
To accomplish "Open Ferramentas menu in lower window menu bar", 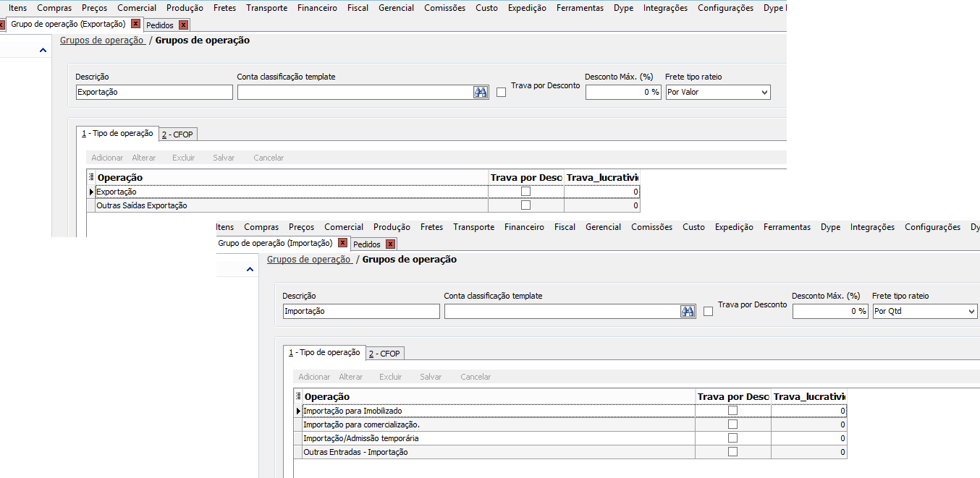I will 787,227.
